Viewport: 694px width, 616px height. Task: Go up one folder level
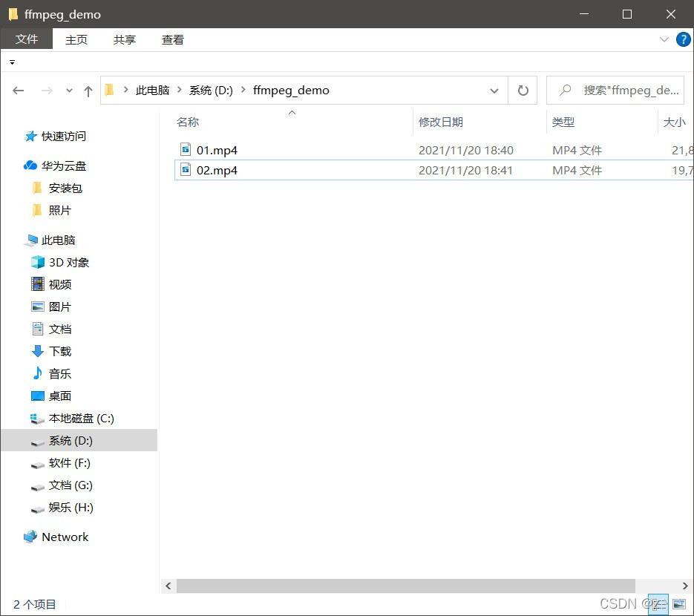(88, 91)
